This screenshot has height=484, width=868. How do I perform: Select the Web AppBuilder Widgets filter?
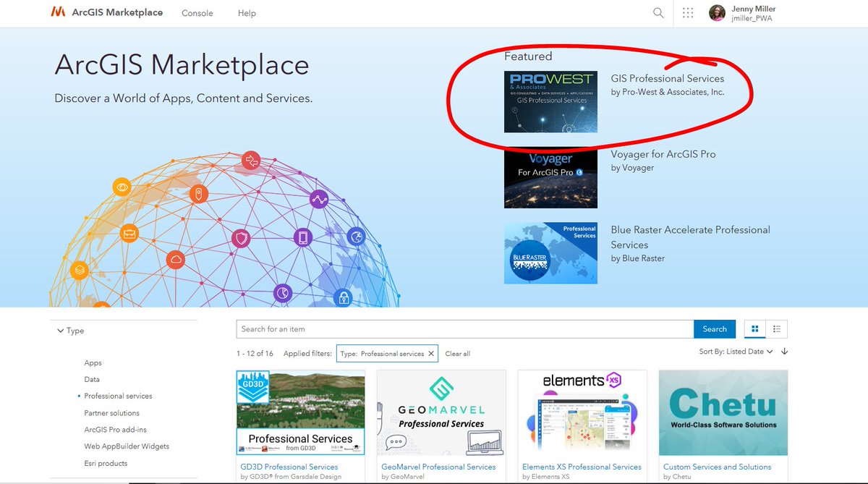pos(127,446)
